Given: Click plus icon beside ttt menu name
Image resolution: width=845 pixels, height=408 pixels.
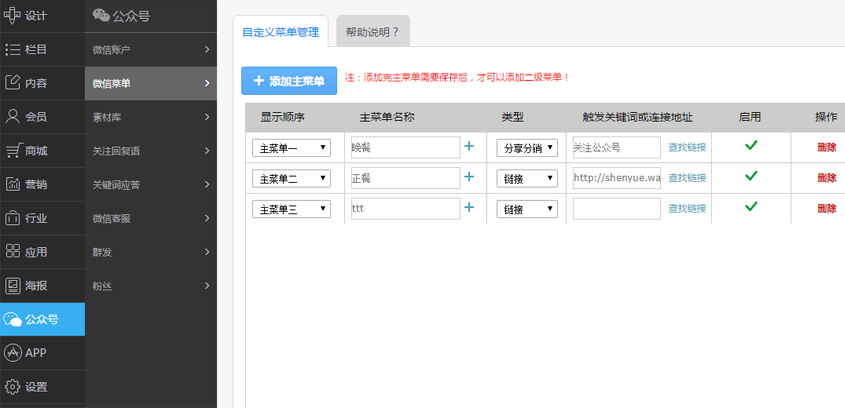Looking at the screenshot, I should pos(469,208).
